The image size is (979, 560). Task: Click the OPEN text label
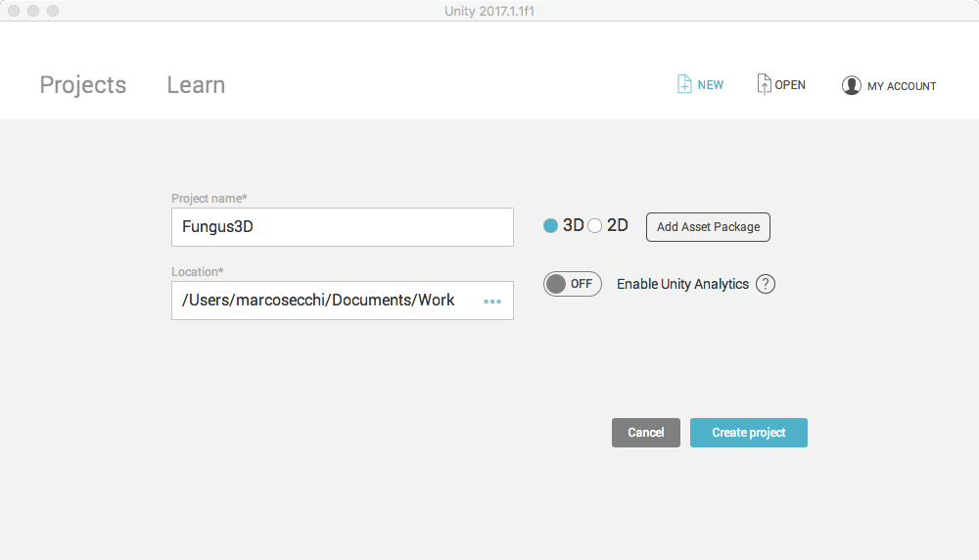pyautogui.click(x=790, y=85)
